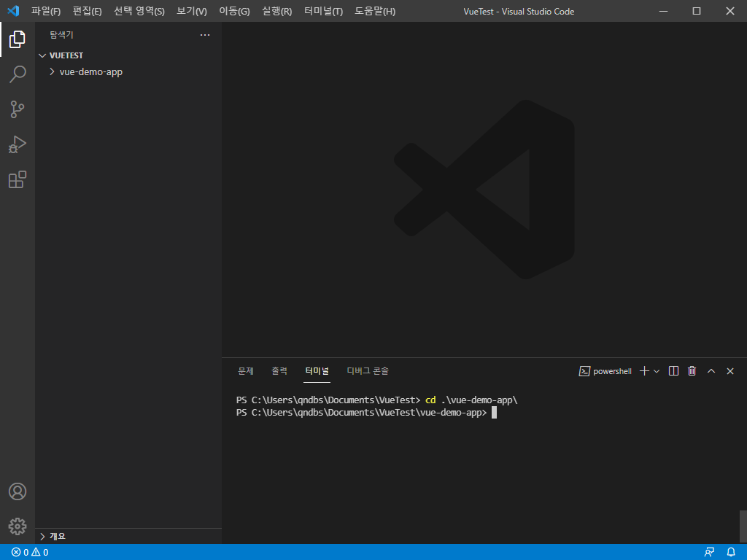The image size is (747, 560).
Task: Switch to the 출력 output tab
Action: pyautogui.click(x=279, y=371)
